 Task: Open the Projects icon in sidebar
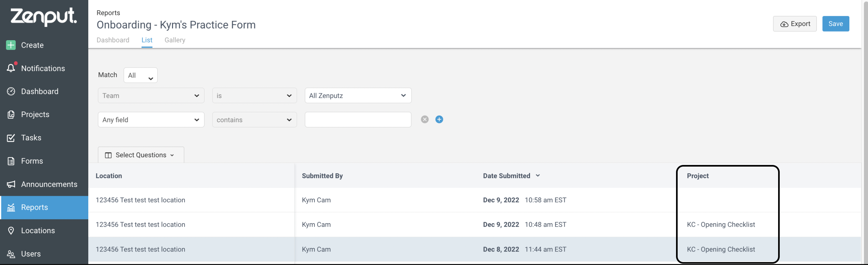coord(11,114)
